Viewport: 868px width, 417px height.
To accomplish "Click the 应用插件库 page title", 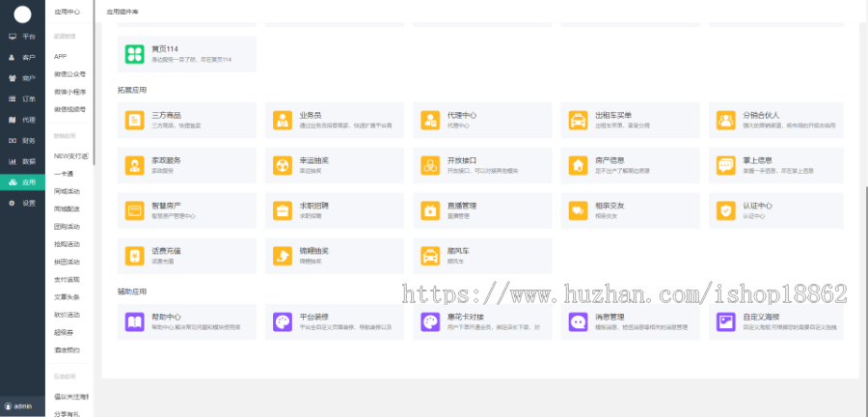I will [122, 12].
